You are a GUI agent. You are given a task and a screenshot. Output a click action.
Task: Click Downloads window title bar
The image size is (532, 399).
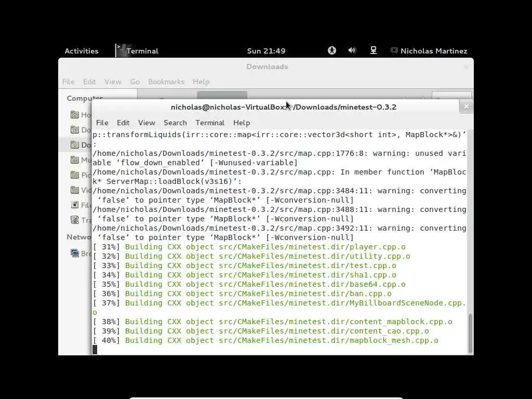click(265, 67)
